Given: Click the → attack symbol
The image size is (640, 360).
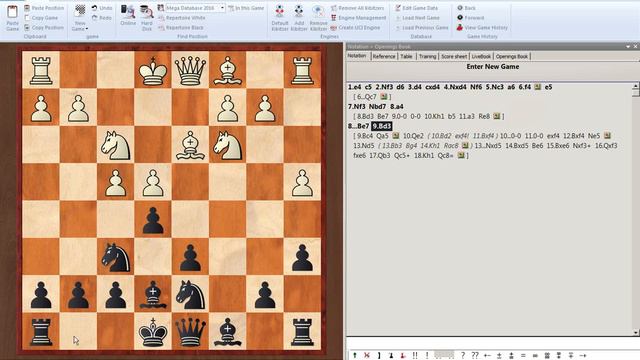Looking at the screenshot, I should tap(583, 356).
